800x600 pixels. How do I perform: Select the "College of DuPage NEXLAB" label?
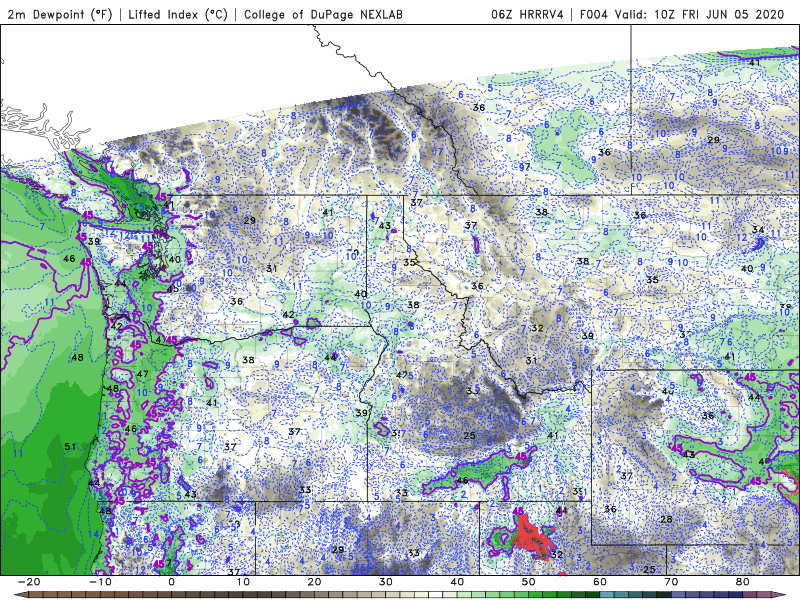point(323,14)
